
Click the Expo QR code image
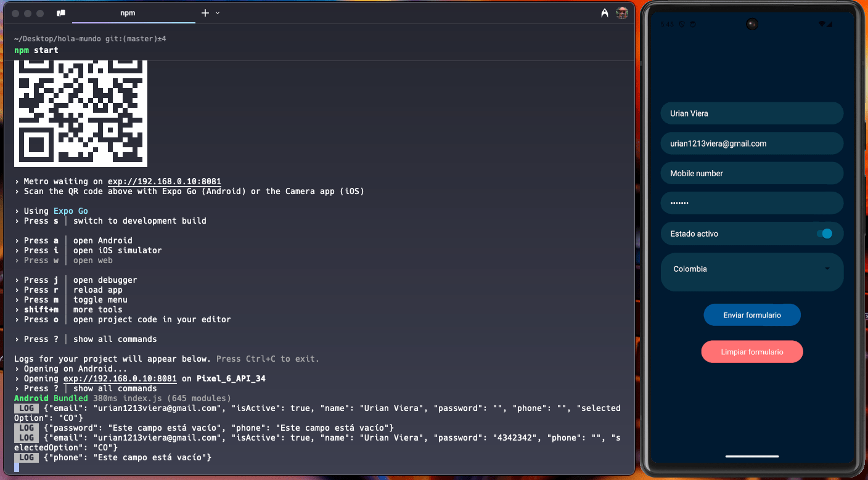coord(81,113)
